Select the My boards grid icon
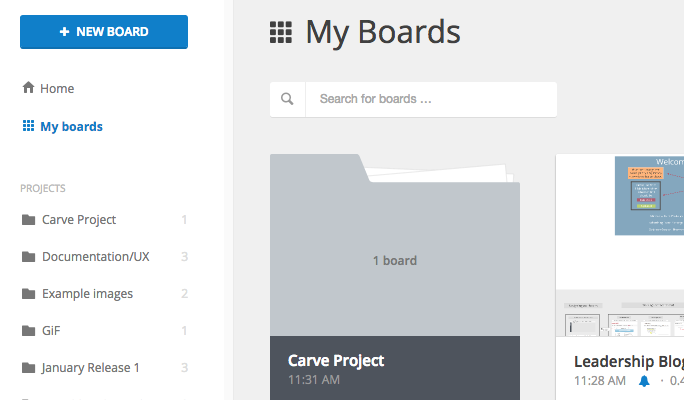The image size is (684, 400). pos(28,126)
